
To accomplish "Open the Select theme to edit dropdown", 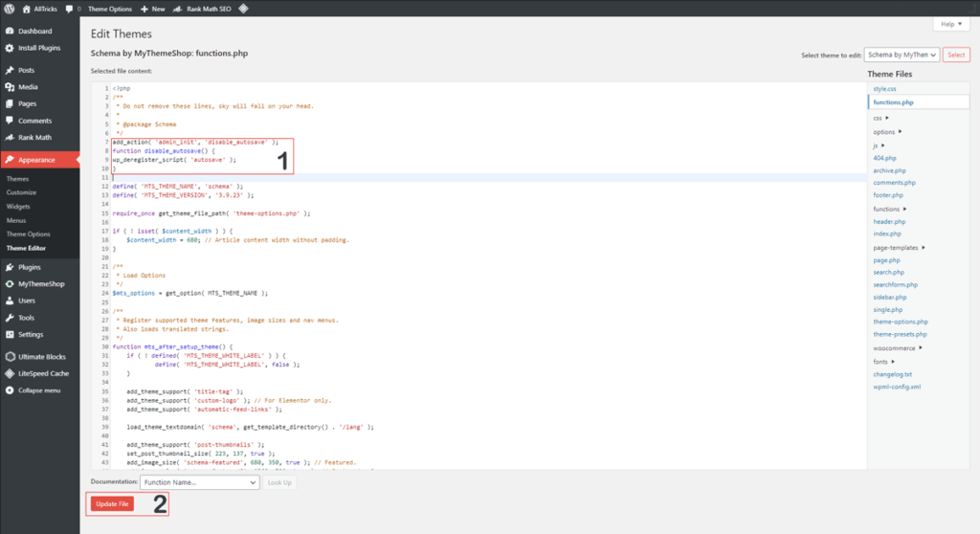I will click(x=901, y=56).
